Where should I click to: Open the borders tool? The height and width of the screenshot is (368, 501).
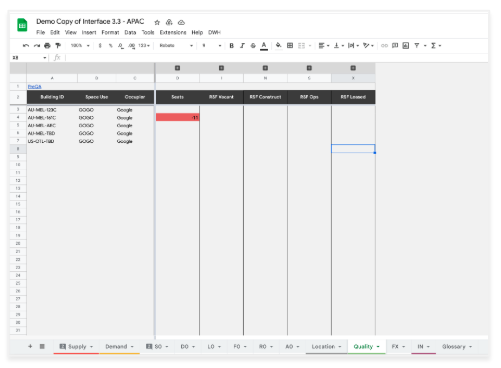(x=290, y=46)
